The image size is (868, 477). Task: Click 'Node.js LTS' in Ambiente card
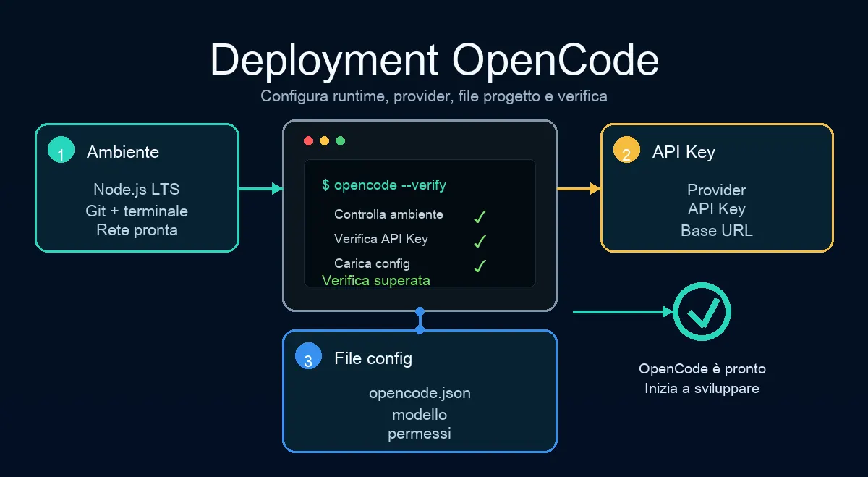click(137, 190)
